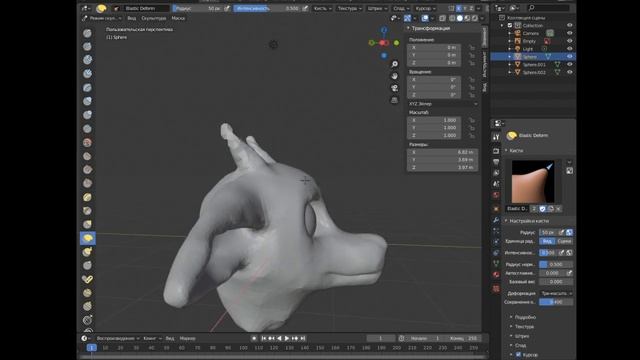640x360 pixels.
Task: Set radius unit to Сцена
Action: click(564, 241)
